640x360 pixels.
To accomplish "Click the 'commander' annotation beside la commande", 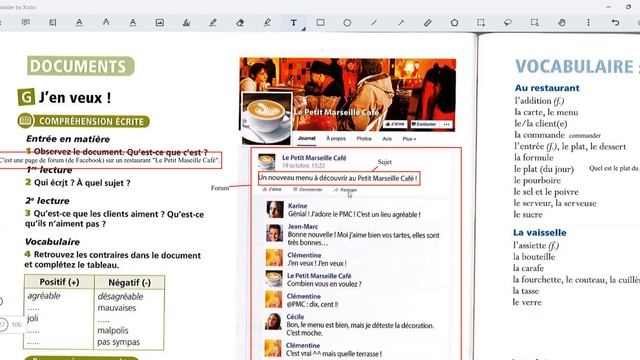I will coord(584,136).
